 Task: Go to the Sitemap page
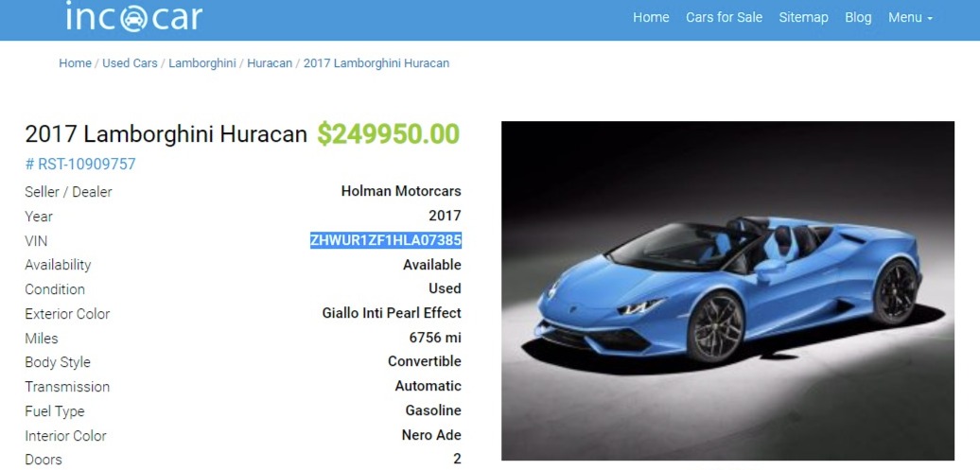(x=803, y=18)
